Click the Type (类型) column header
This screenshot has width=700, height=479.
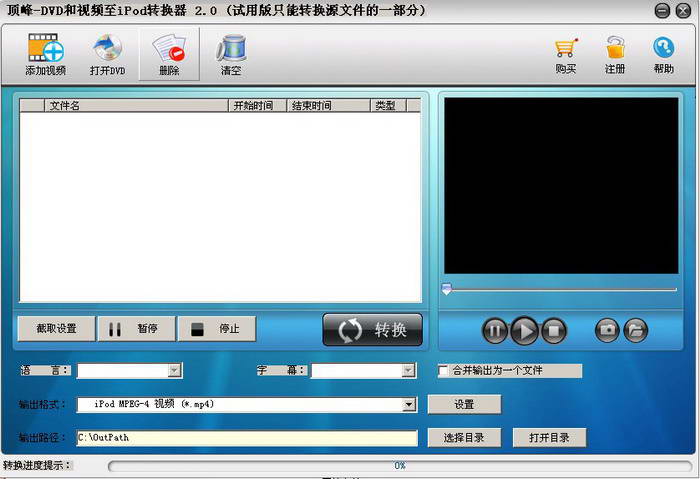pos(388,105)
